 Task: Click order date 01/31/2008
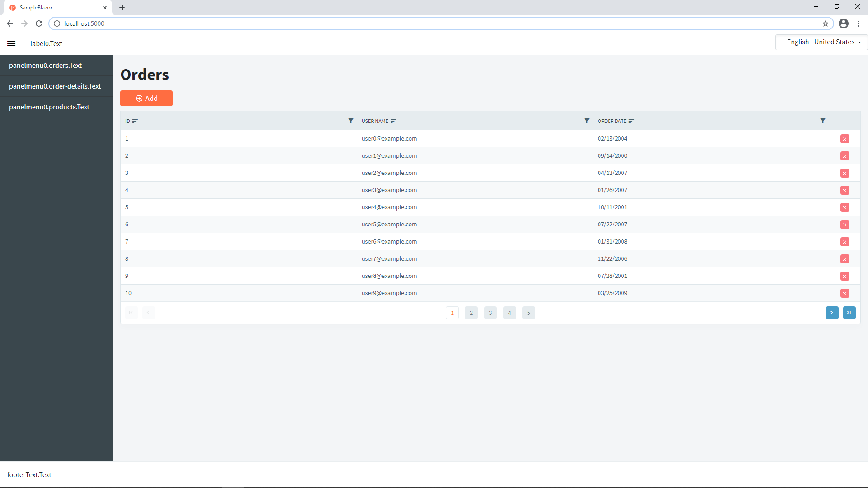(x=612, y=242)
